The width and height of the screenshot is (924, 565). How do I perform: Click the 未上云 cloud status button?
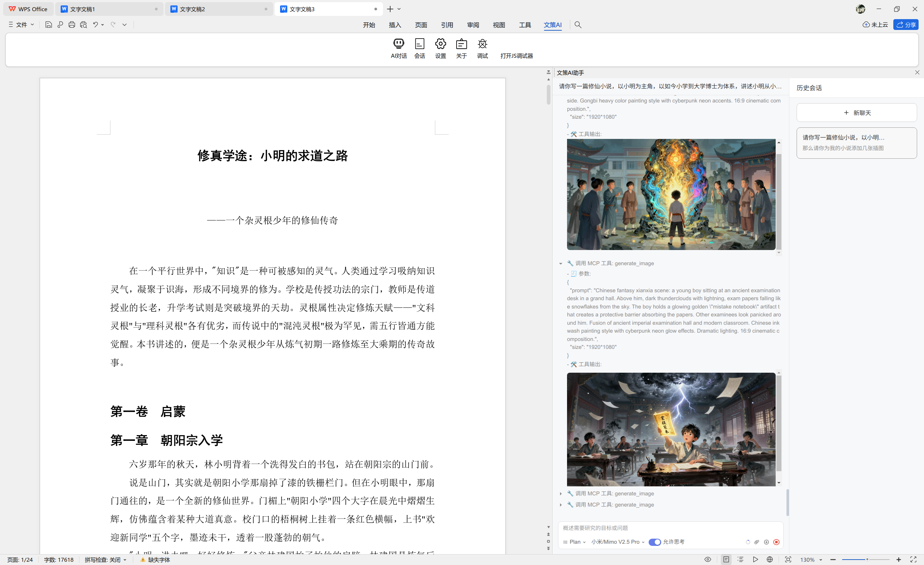click(875, 25)
